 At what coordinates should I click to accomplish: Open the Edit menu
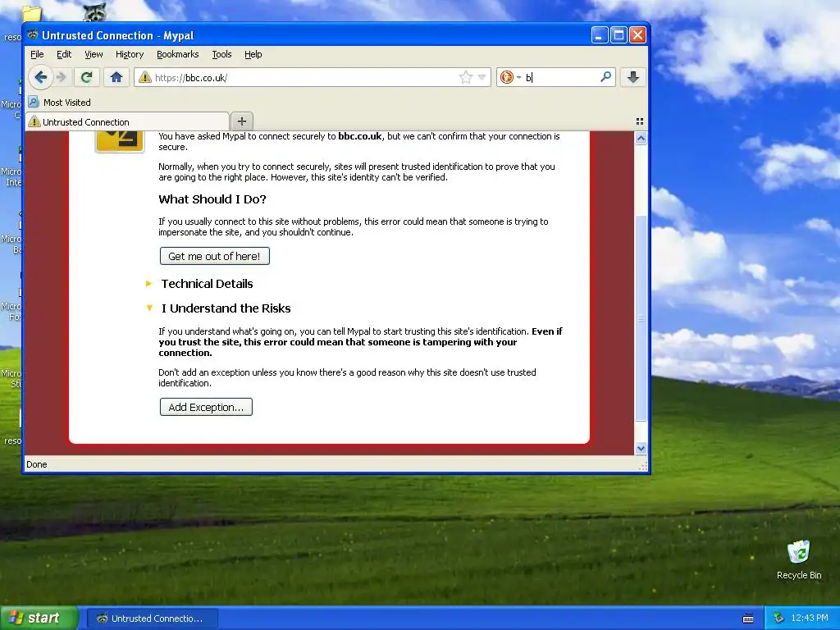coord(64,54)
